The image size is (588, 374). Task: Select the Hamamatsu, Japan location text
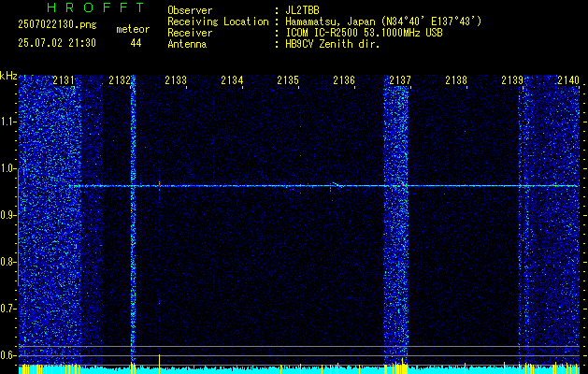pos(383,22)
